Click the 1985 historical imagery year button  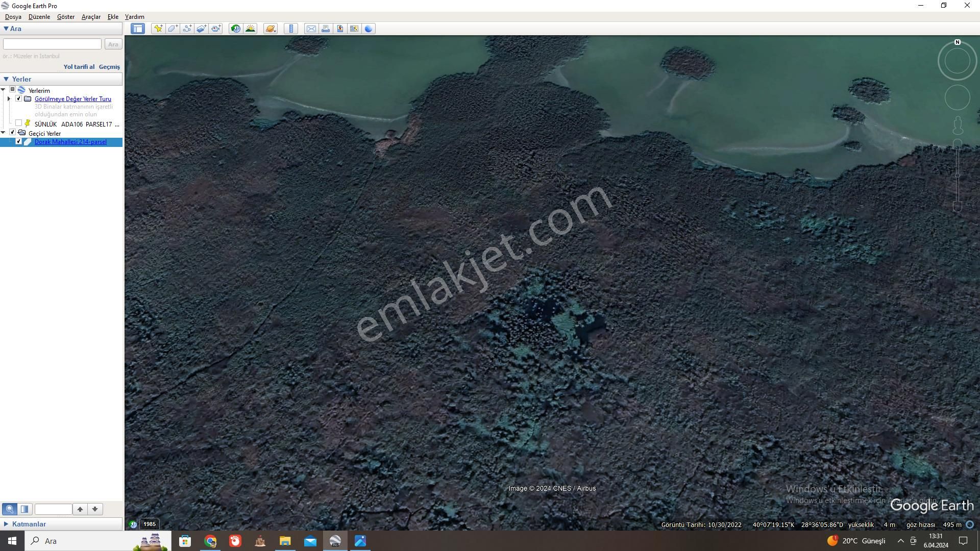pyautogui.click(x=150, y=524)
